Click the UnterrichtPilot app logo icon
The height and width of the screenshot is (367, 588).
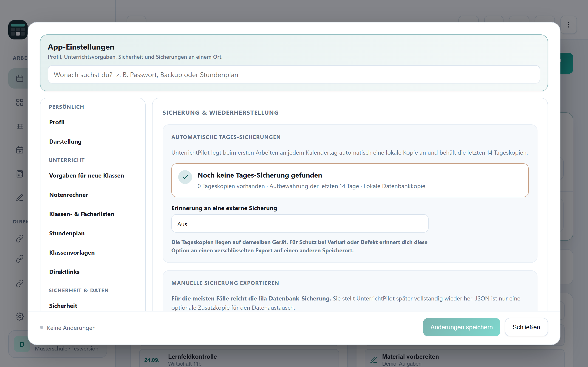coord(18,30)
